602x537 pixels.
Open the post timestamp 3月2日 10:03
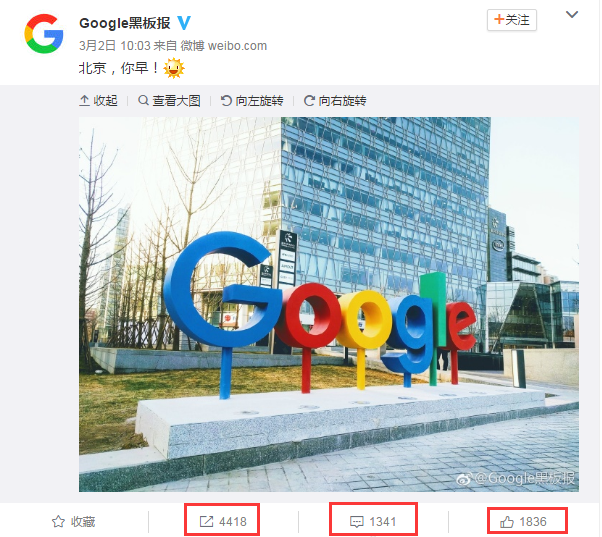114,46
